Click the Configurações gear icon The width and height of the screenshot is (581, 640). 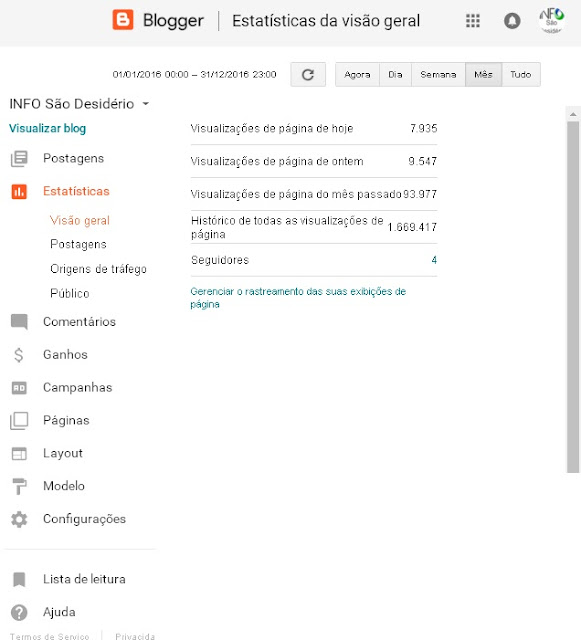coord(19,519)
